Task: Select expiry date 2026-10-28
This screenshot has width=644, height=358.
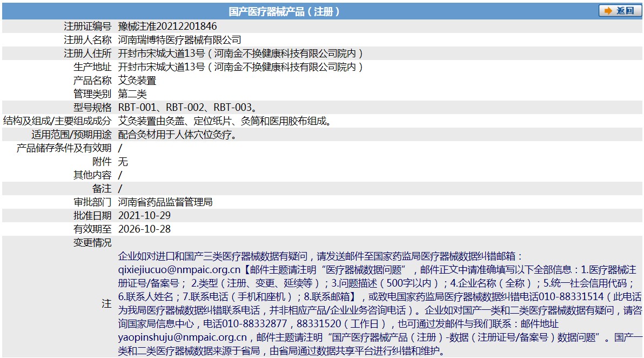Action: tap(145, 229)
